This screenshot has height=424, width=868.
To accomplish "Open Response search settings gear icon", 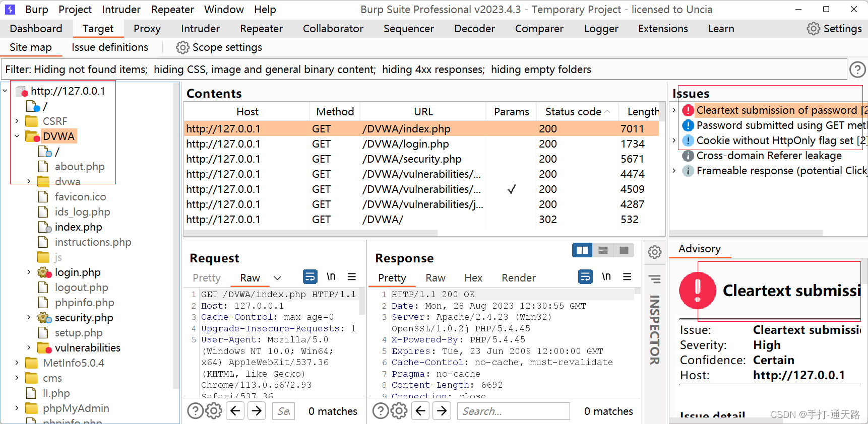I will pyautogui.click(x=399, y=411).
